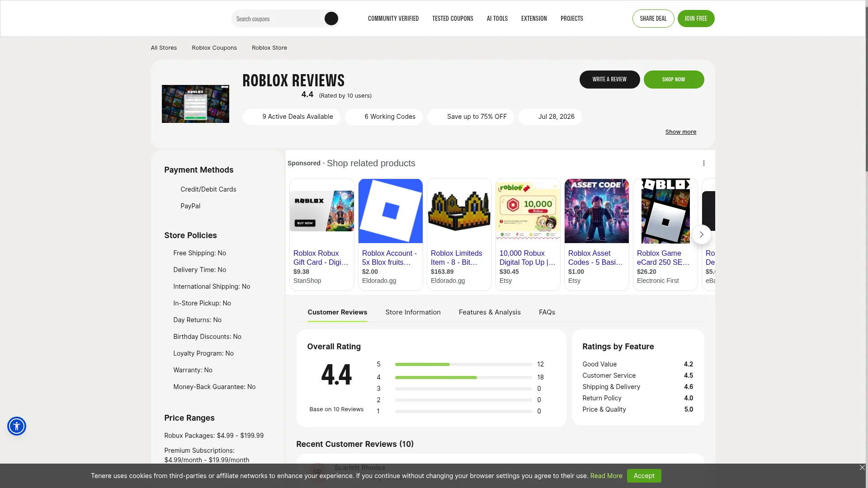
Task: Switch to Features & Analysis tab
Action: [x=490, y=312]
